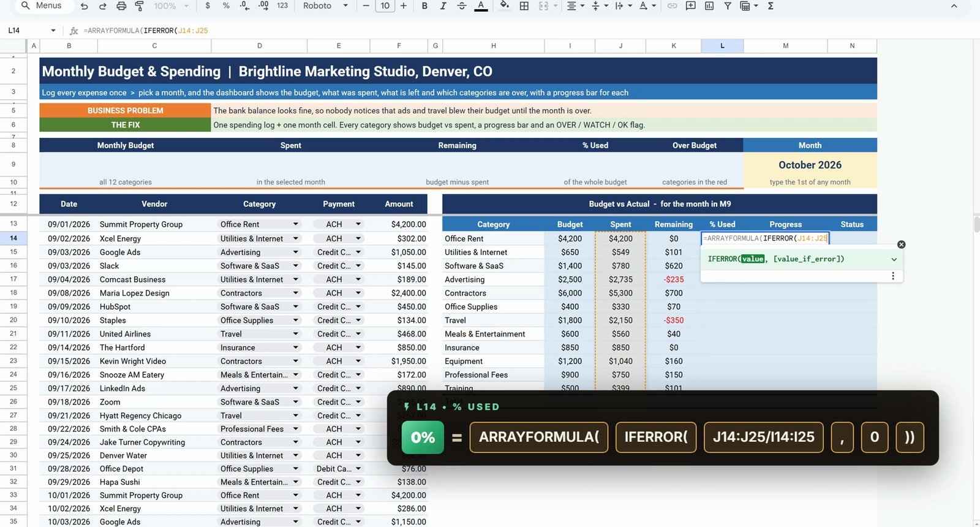
Task: Open the font family Roboto dropdown
Action: click(325, 6)
